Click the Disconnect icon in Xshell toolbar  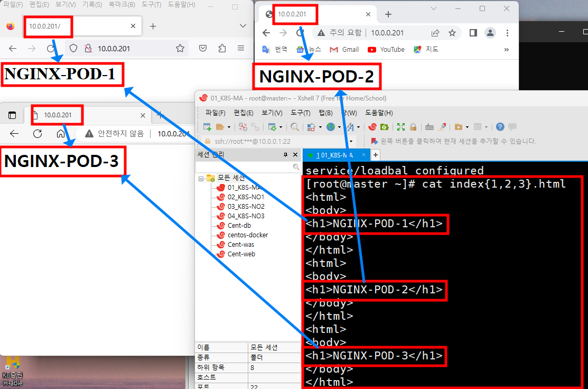[x=243, y=127]
